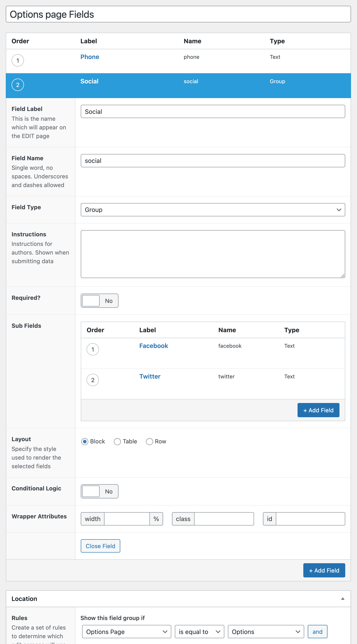The width and height of the screenshot is (357, 644).
Task: Open the Options Page rule dropdown
Action: click(x=126, y=632)
